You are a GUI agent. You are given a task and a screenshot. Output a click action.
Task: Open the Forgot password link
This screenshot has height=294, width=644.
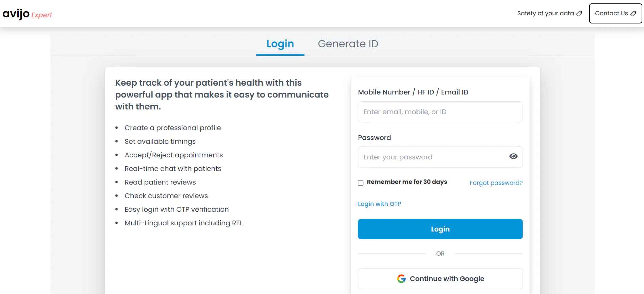[496, 183]
